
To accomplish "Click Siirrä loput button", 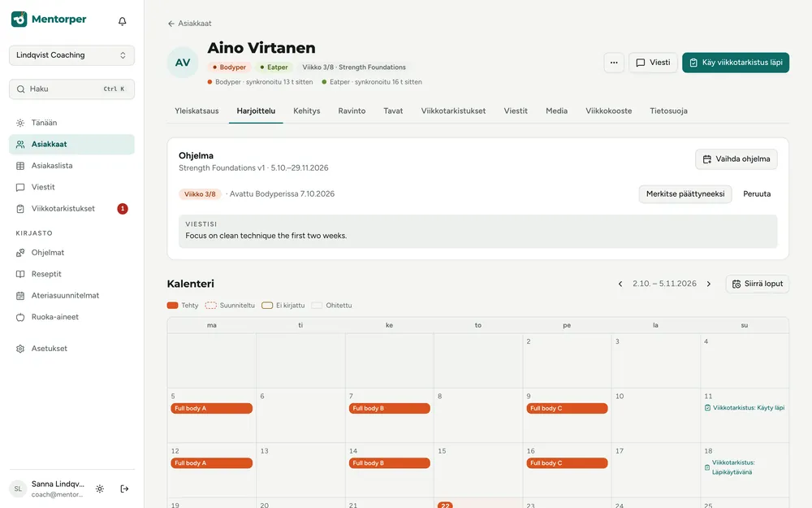I will pyautogui.click(x=757, y=284).
